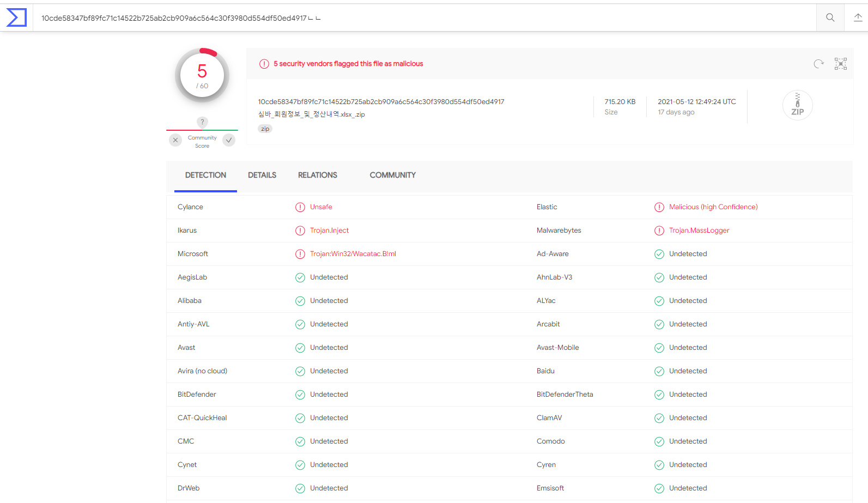The height and width of the screenshot is (503, 868).
Task: Click the reanalyze refresh icon
Action: coord(818,64)
